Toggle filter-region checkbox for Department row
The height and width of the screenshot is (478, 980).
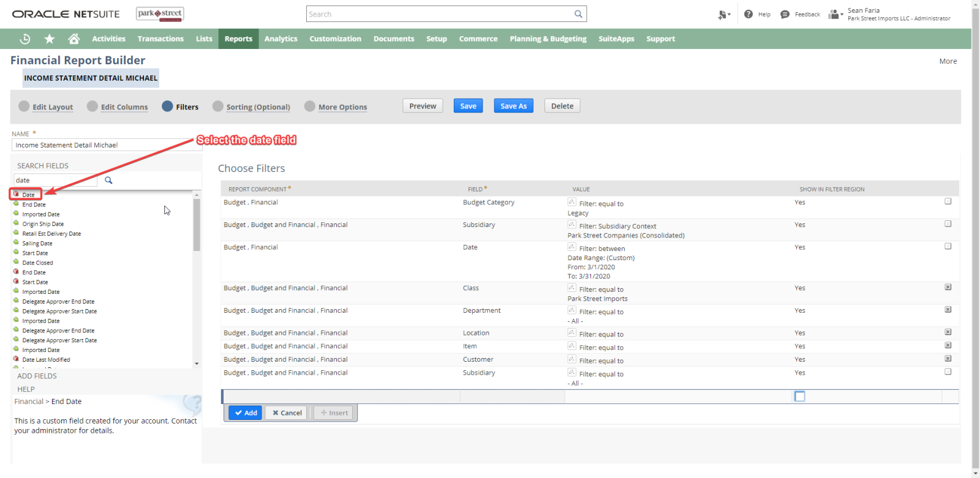point(948,310)
